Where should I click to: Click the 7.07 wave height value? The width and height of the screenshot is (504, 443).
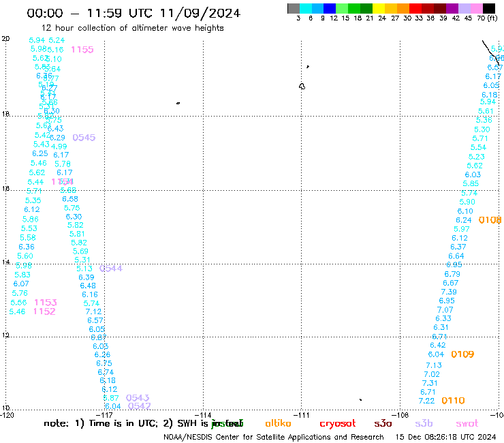tap(445, 310)
